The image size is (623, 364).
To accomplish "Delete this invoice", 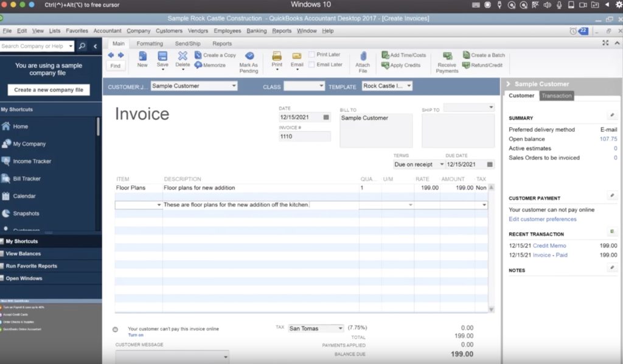I will 183,60.
